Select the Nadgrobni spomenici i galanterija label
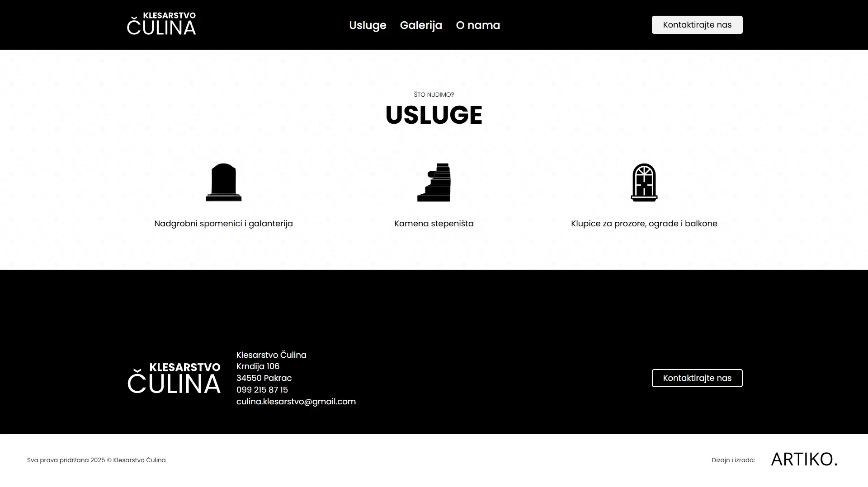 click(x=223, y=224)
